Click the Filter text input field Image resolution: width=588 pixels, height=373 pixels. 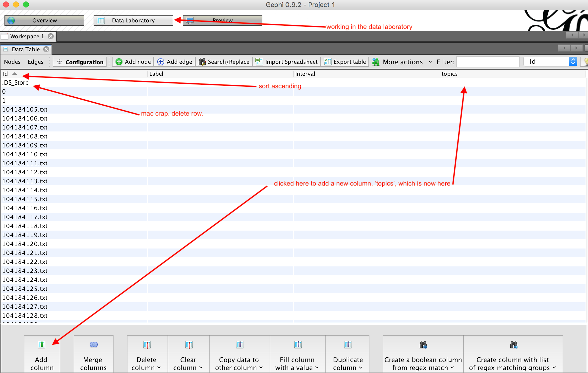(x=488, y=62)
